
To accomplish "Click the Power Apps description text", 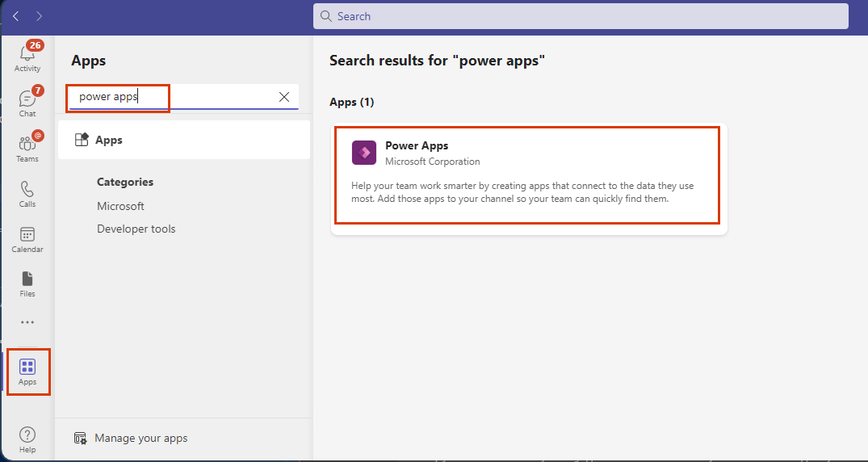I will 522,192.
